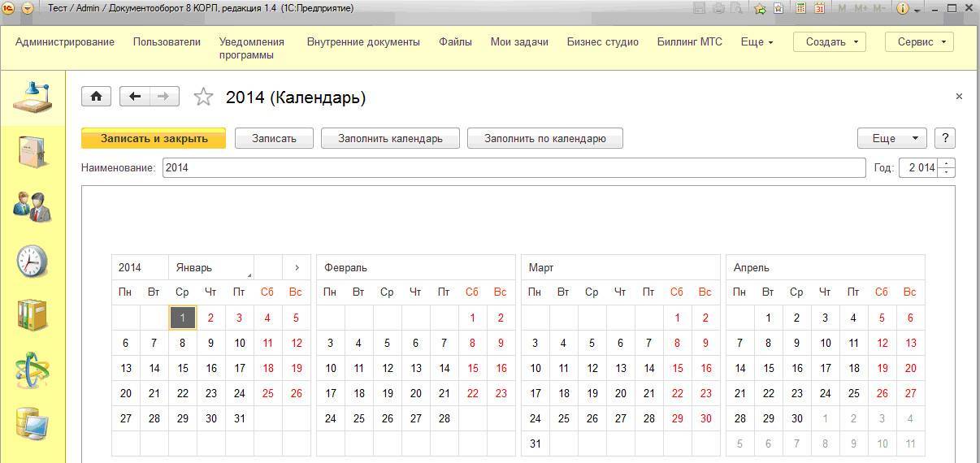Open the desk lamp sidebar section
Image resolution: width=980 pixels, height=463 pixels.
coord(33,97)
